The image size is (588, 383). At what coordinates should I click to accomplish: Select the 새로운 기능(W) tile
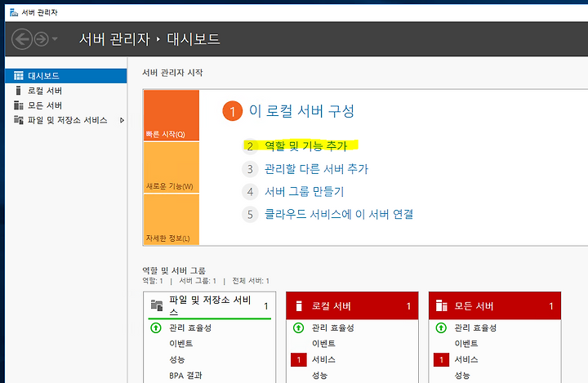coord(171,167)
